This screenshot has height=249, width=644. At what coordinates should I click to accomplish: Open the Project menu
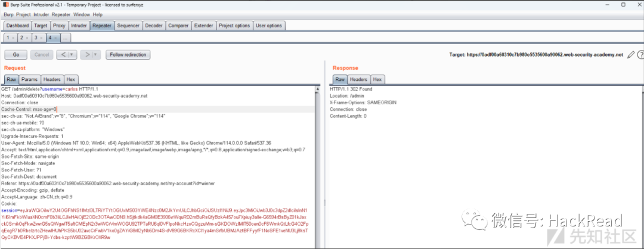point(23,14)
